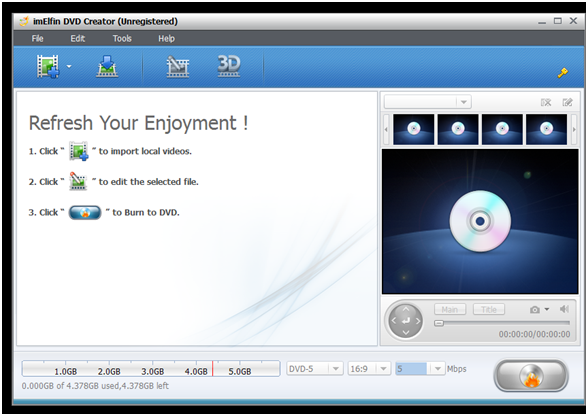Image resolution: width=588 pixels, height=416 pixels.
Task: Minimize the DVD Creator window
Action: (542, 22)
